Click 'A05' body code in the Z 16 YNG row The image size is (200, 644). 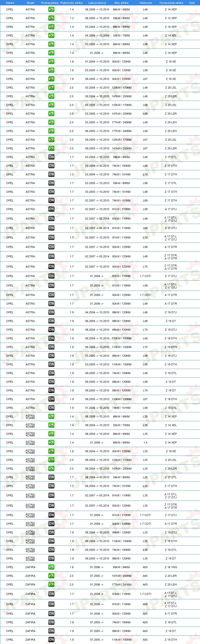pyautogui.click(x=145, y=567)
